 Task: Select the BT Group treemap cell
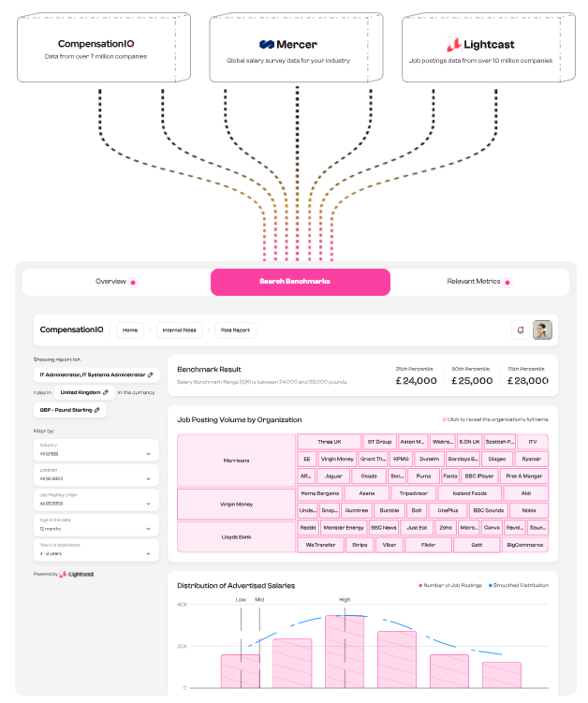point(379,442)
